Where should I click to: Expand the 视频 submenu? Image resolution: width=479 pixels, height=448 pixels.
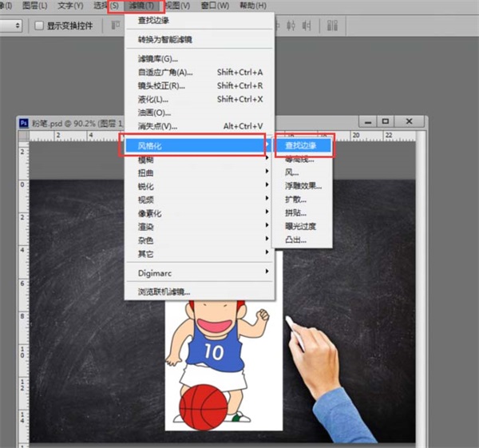(x=200, y=200)
